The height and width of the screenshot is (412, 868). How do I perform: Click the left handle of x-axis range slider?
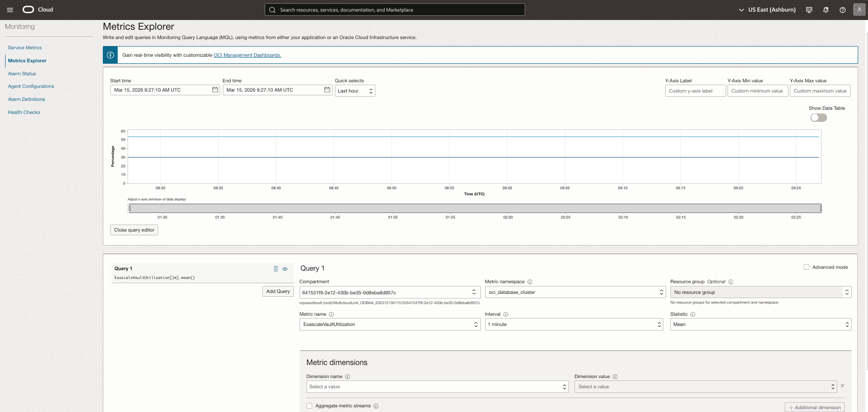pyautogui.click(x=130, y=208)
